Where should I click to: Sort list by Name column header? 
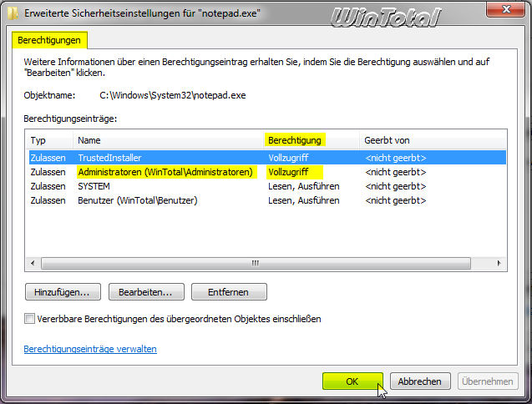169,140
